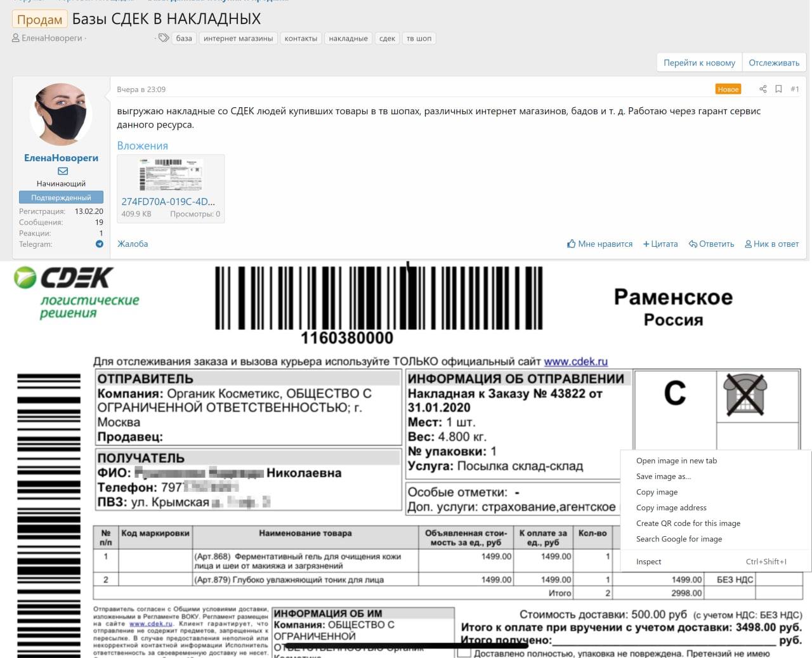This screenshot has height=658, width=812.
Task: Click Жалоба report link
Action: (133, 244)
